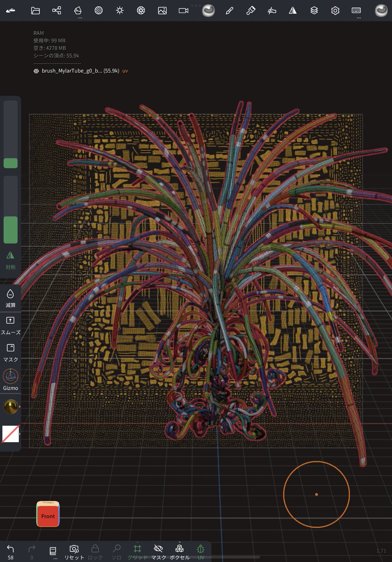Open the tool brush sphere menu
This screenshot has height=562, width=392.
pos(208,10)
